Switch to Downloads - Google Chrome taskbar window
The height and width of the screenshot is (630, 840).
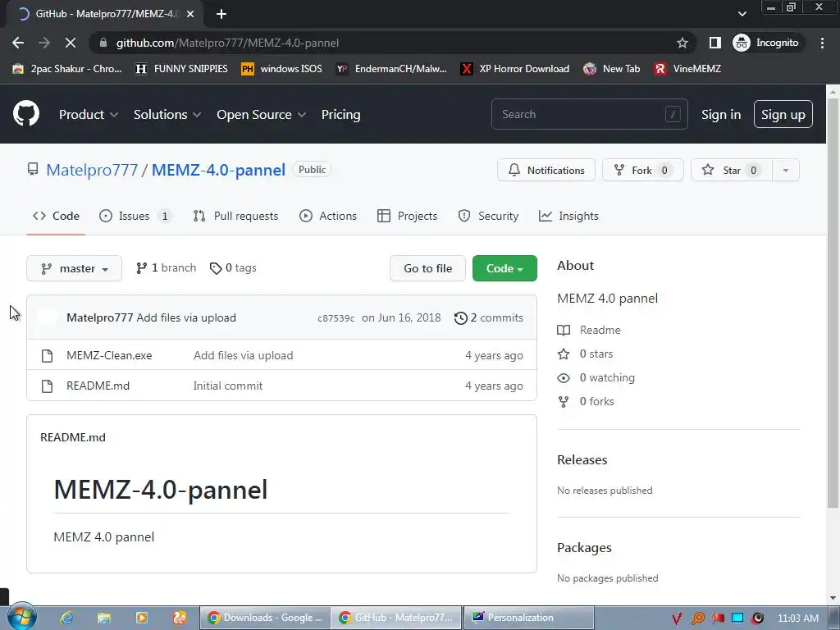(265, 618)
